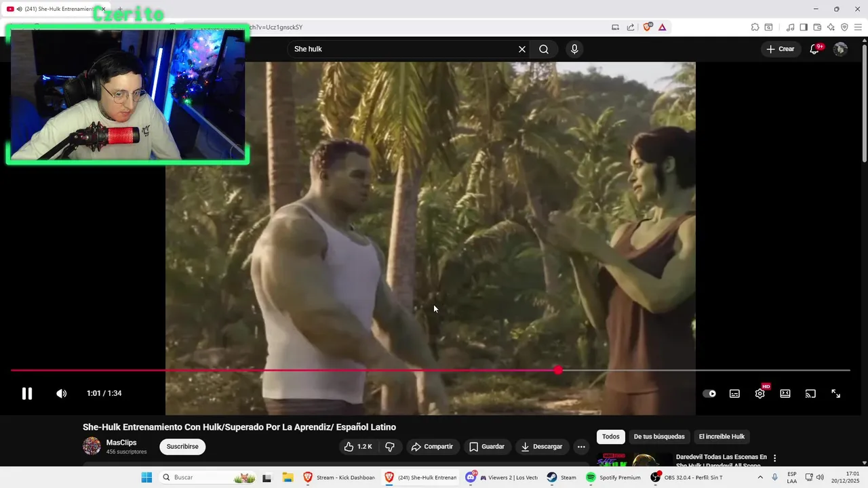Clear the 'She hulk' search text

click(x=522, y=49)
